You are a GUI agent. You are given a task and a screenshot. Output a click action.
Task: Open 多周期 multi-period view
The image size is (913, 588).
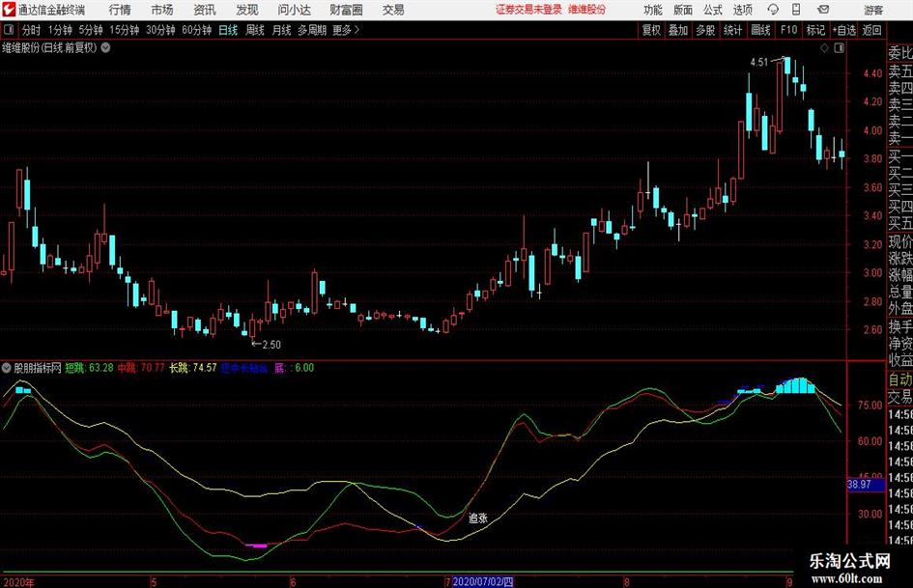[312, 30]
